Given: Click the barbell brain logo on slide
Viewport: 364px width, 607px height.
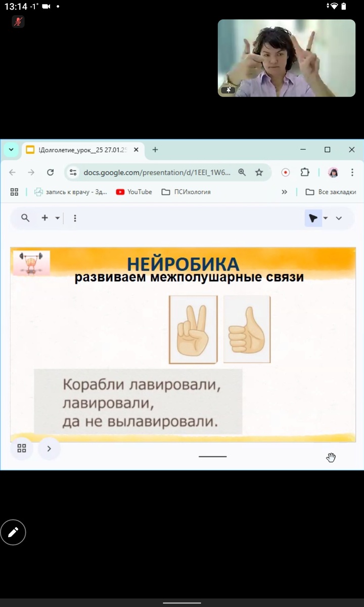Looking at the screenshot, I should pyautogui.click(x=31, y=264).
